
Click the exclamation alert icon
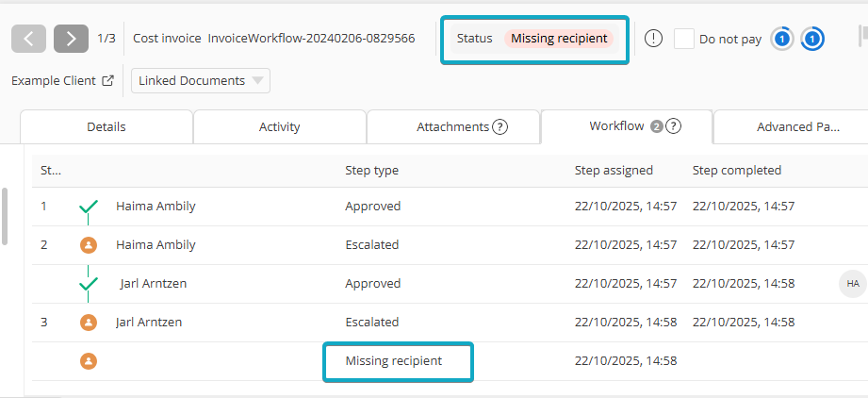tap(654, 39)
